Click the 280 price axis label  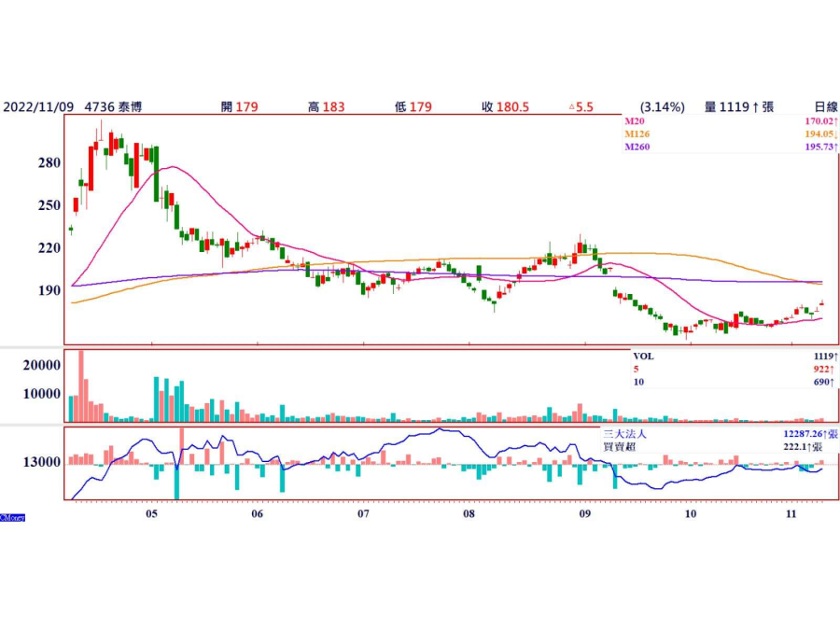[x=49, y=163]
